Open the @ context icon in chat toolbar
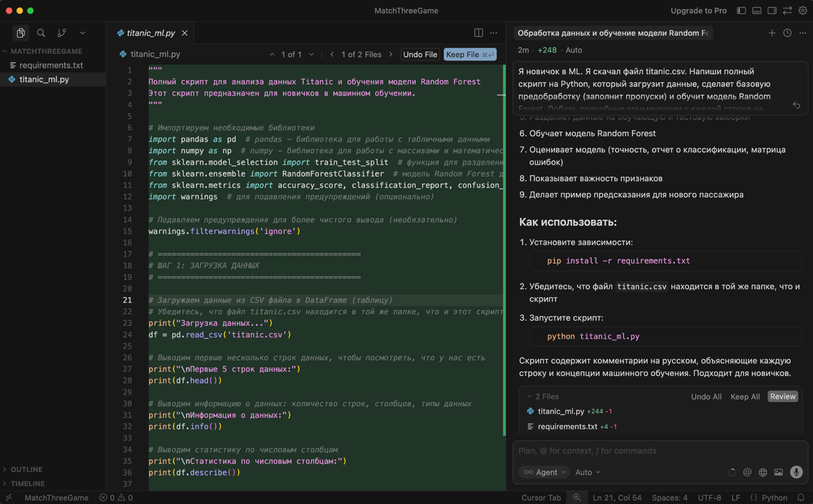 point(748,472)
